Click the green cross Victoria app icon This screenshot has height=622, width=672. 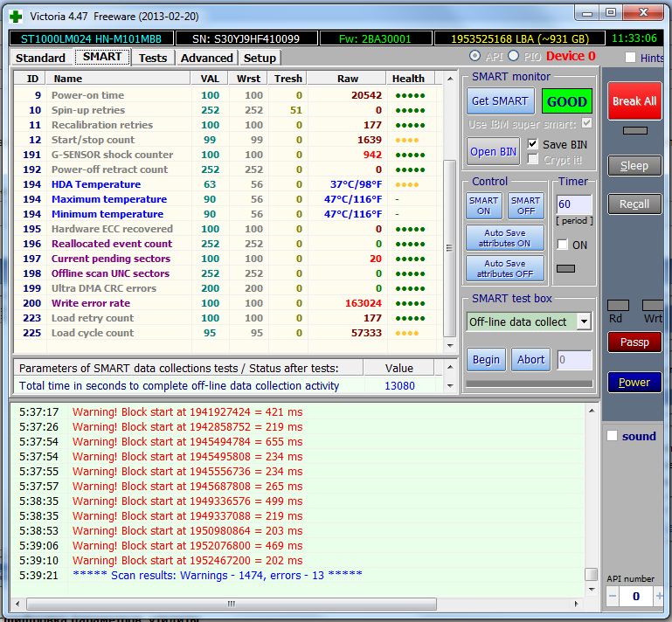pyautogui.click(x=16, y=15)
